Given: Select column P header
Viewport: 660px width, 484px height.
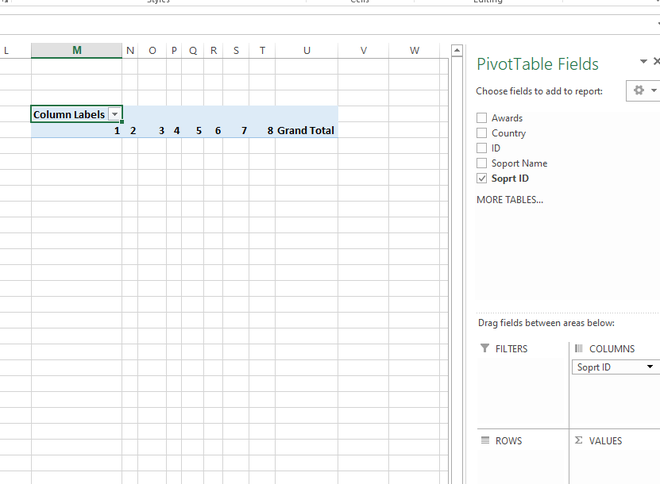Looking at the screenshot, I should (174, 51).
